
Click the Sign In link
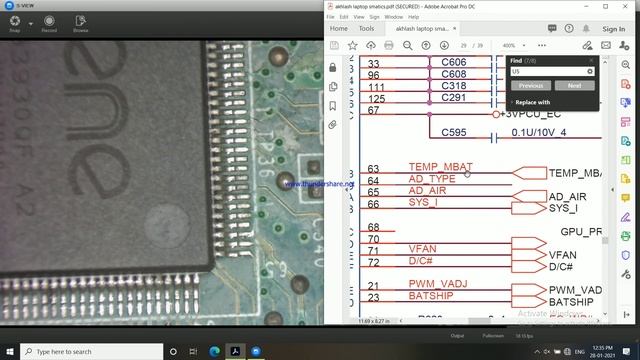coord(613,29)
